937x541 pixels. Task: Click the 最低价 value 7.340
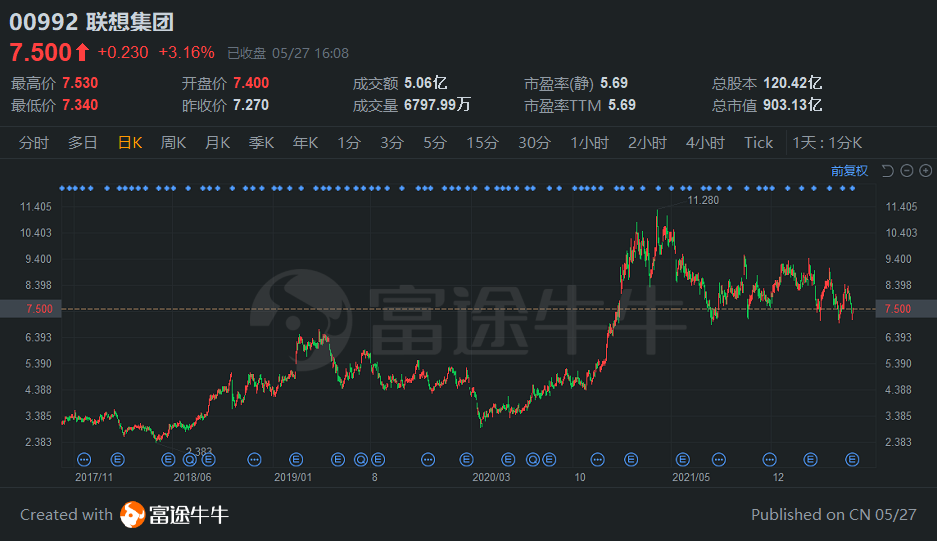tap(80, 105)
